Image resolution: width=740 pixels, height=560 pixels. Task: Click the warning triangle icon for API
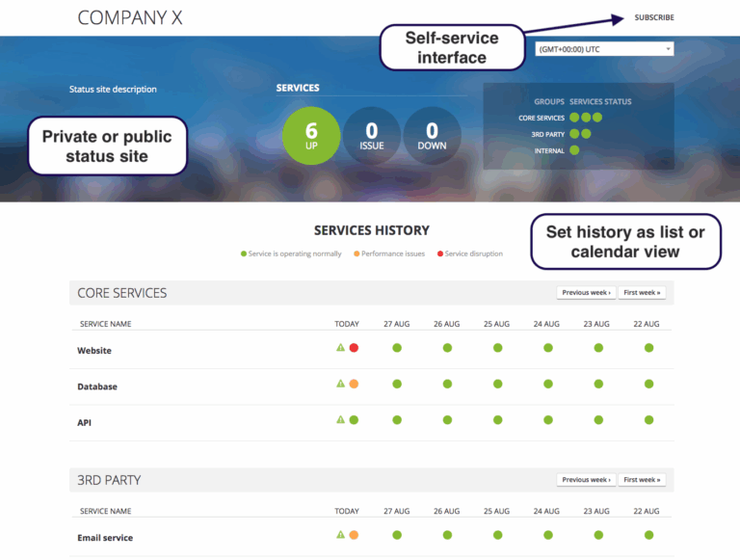(340, 419)
